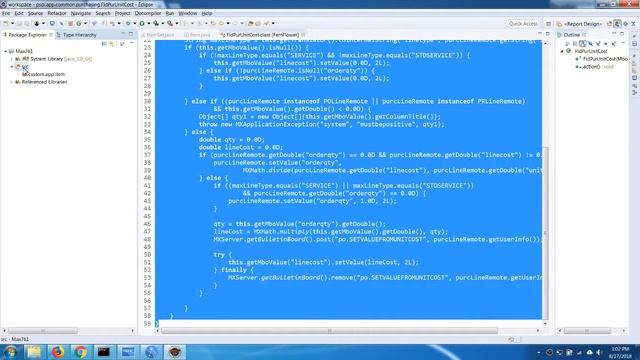Open the Run configurations dropdown arrow
Screen dimensions: 640x360
pyautogui.click(x=149, y=24)
